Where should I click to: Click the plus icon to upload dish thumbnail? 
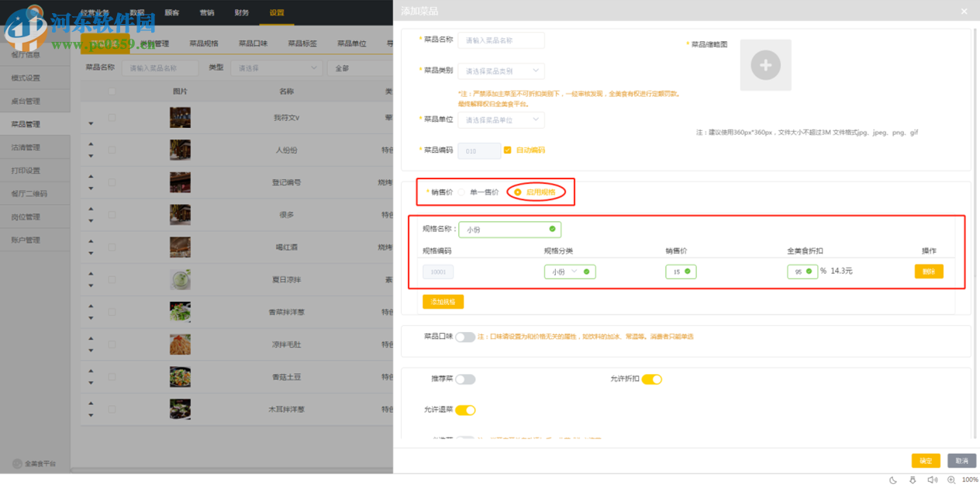pyautogui.click(x=765, y=65)
